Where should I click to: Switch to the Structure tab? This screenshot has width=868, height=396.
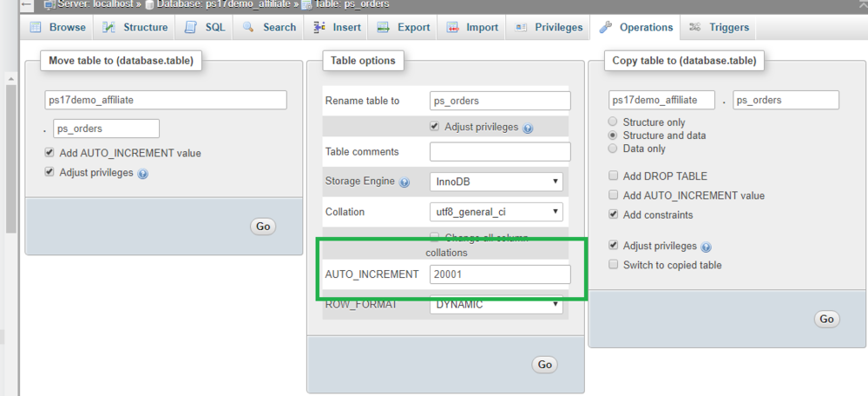tap(136, 27)
